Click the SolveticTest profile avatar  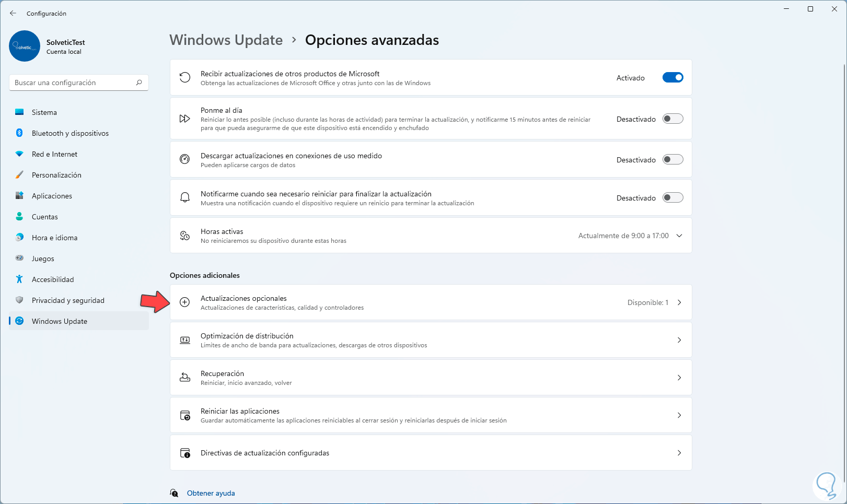point(25,46)
